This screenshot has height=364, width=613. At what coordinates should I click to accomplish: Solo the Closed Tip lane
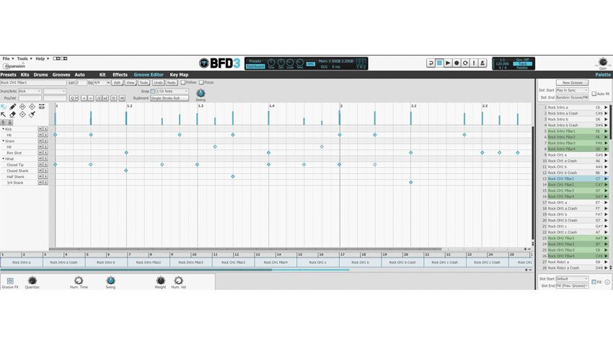pos(45,165)
